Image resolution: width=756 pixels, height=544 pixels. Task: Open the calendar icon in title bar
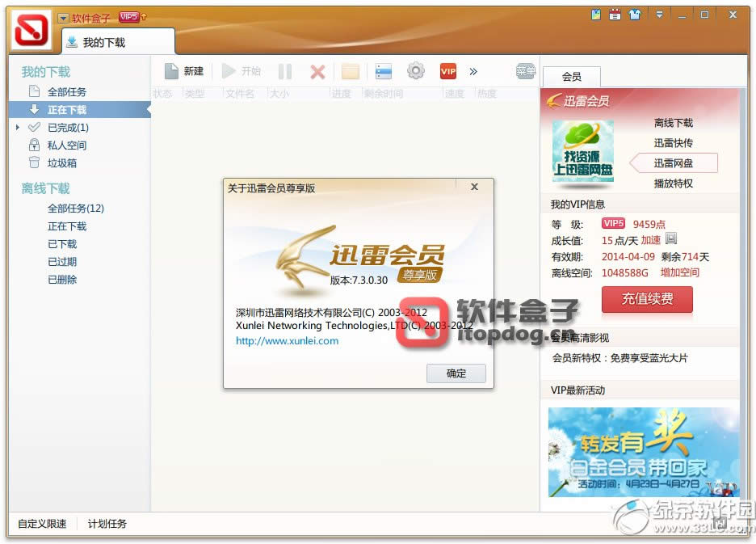click(615, 15)
